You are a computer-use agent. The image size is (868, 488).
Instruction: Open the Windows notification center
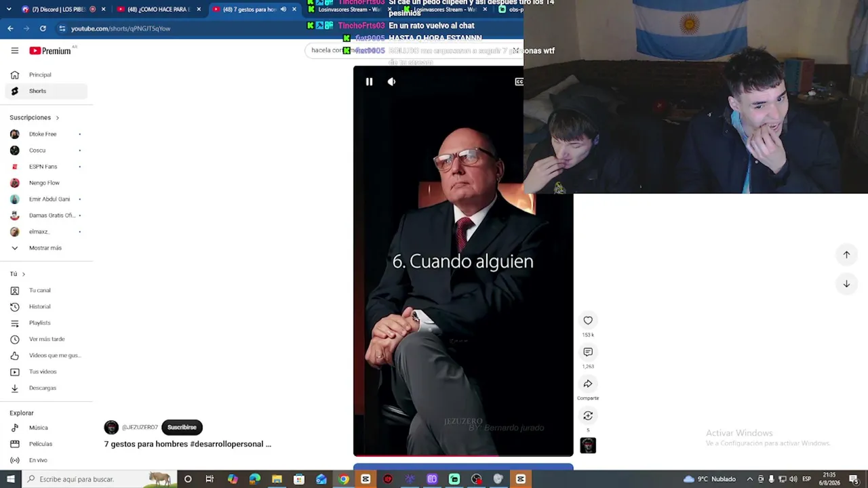pyautogui.click(x=854, y=479)
